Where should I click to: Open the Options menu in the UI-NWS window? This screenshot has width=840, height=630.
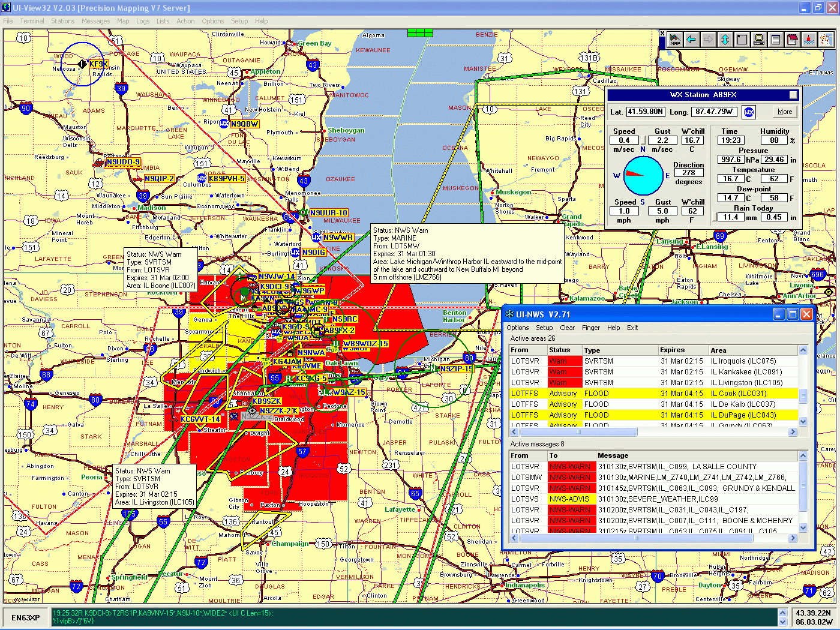(518, 328)
